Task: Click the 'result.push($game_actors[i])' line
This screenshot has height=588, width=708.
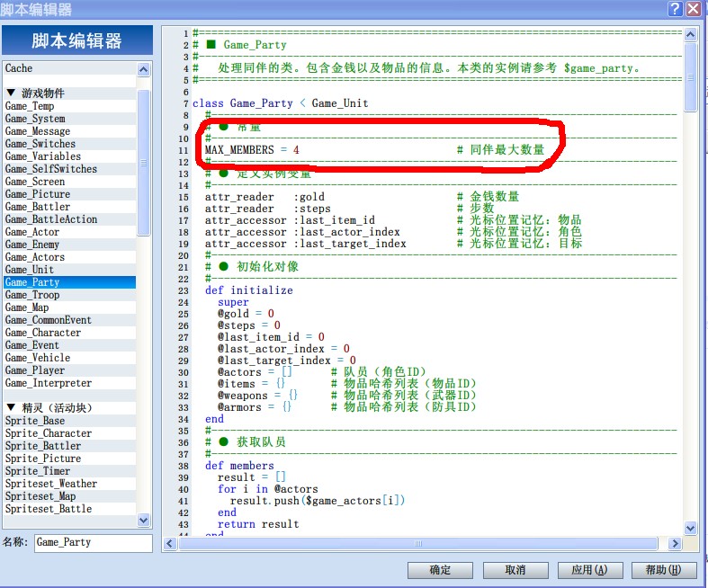Action: pos(318,501)
